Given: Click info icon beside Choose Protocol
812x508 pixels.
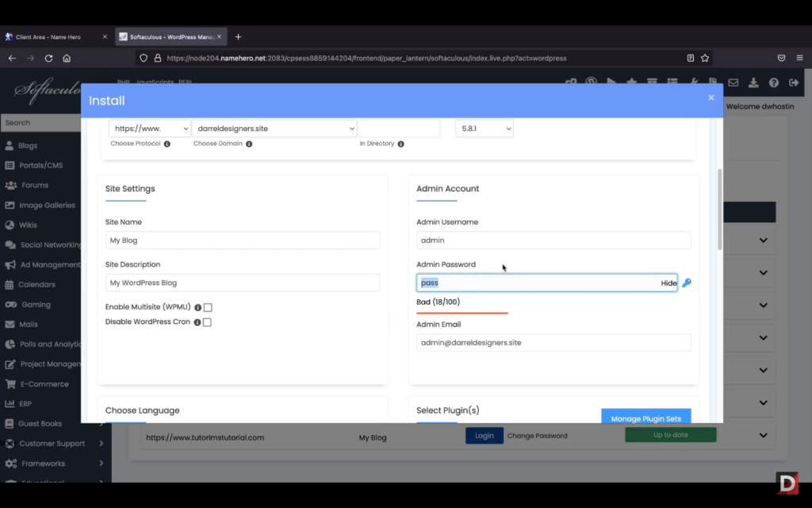Looking at the screenshot, I should (x=167, y=144).
